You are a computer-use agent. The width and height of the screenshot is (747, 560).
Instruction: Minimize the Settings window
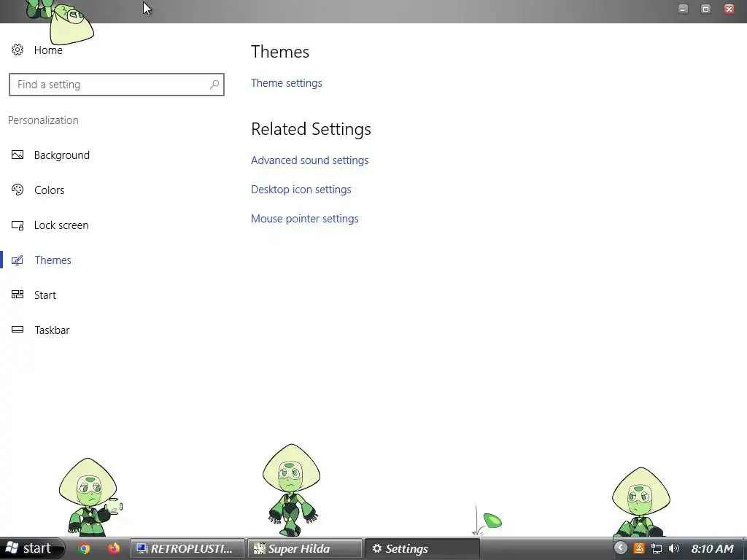[683, 9]
